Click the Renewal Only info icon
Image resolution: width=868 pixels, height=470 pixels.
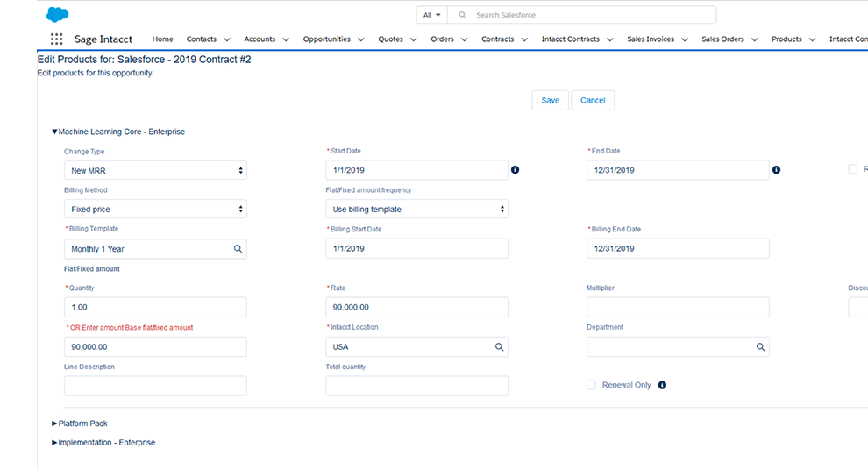click(662, 385)
